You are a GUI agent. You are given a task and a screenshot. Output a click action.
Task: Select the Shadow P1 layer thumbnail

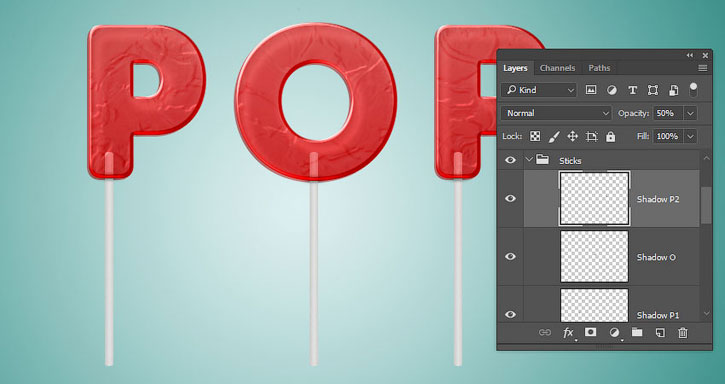[595, 305]
